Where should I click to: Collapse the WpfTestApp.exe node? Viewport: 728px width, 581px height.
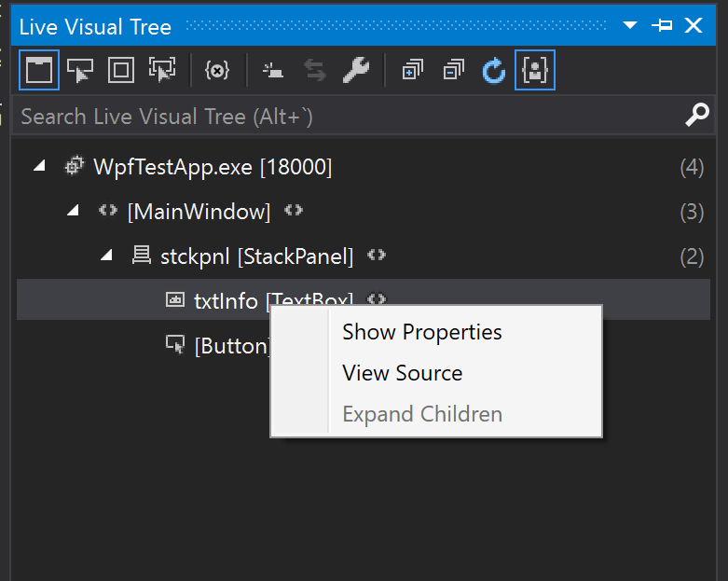39,166
